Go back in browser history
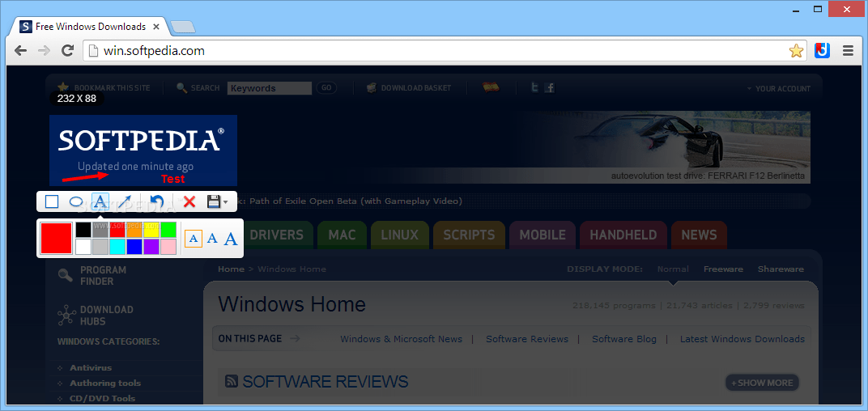868x411 pixels. click(20, 51)
